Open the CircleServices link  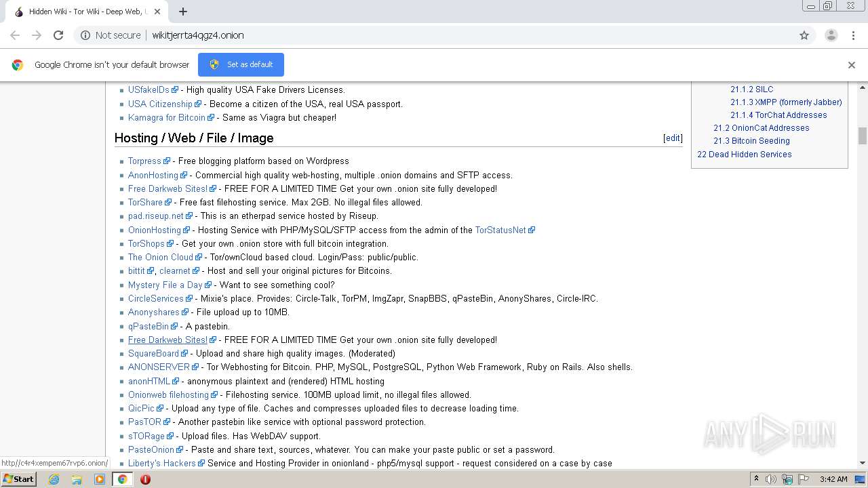click(x=156, y=298)
